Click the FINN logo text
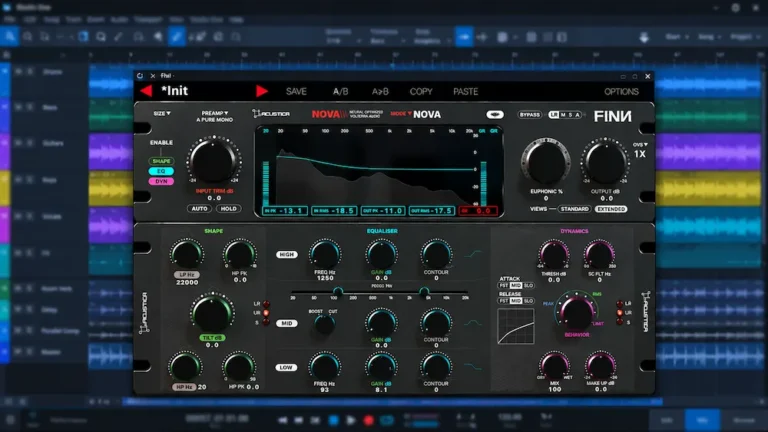This screenshot has width=768, height=432. click(x=612, y=116)
